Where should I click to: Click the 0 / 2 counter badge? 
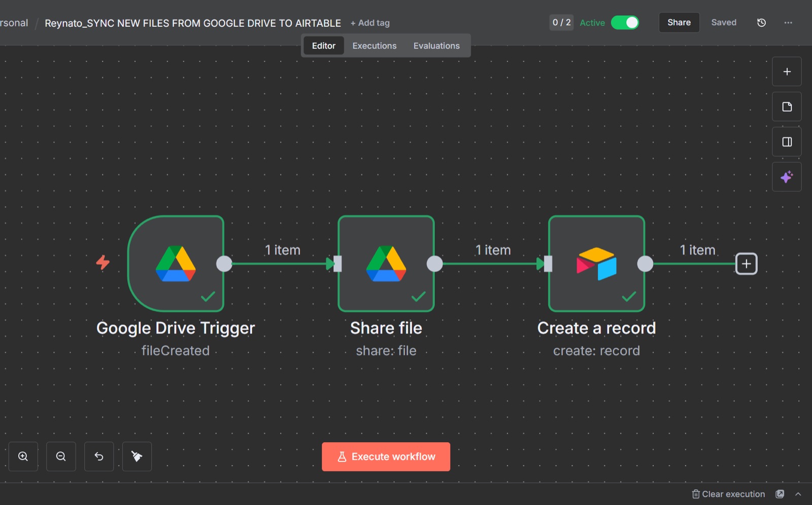tap(562, 22)
